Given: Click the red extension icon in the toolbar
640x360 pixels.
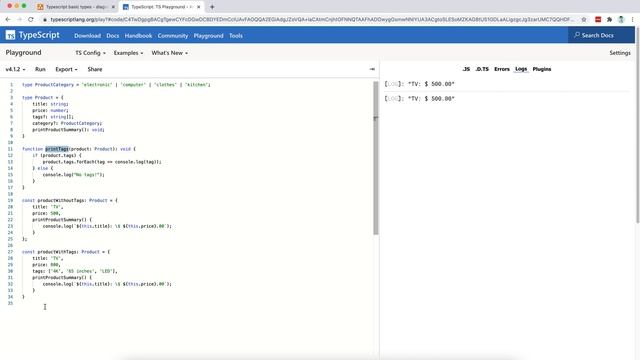Looking at the screenshot, I should (598, 19).
